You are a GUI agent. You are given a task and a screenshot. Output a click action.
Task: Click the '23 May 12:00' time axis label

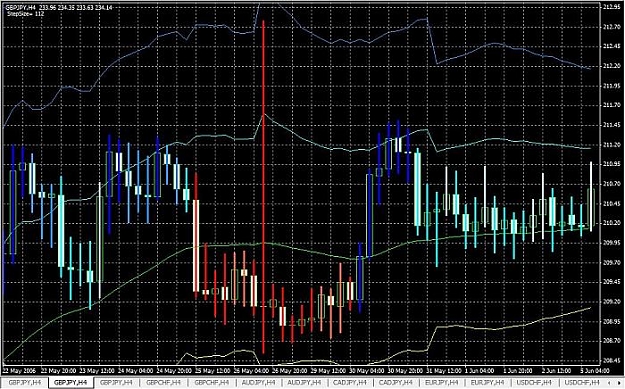click(97, 371)
